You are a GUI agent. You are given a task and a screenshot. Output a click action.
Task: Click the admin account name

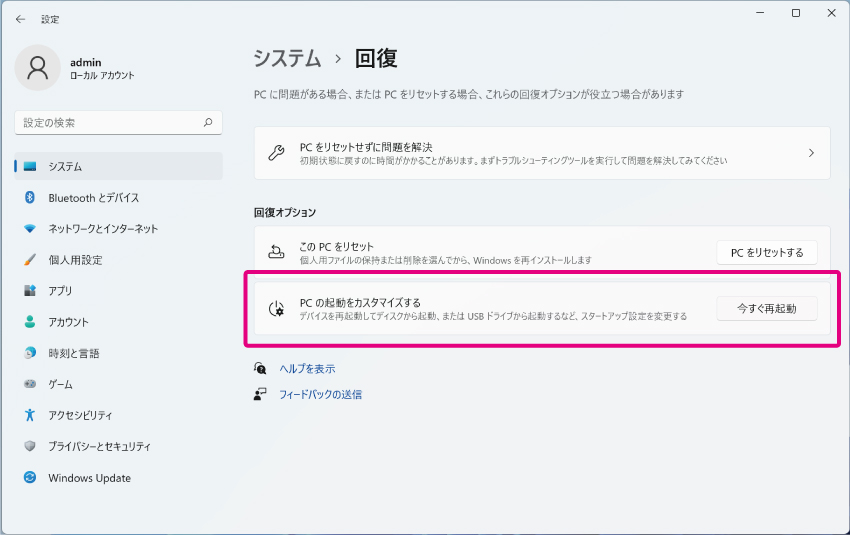tap(86, 62)
